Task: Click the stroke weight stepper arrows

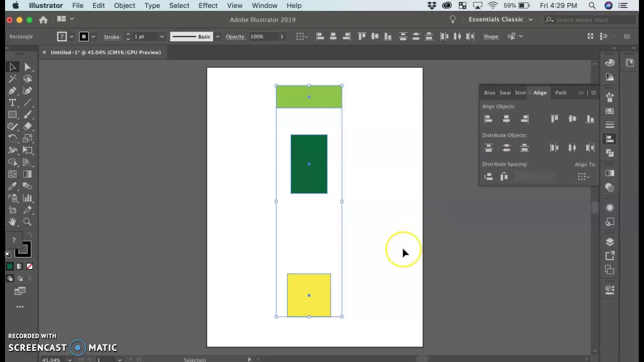Action: pyautogui.click(x=128, y=37)
